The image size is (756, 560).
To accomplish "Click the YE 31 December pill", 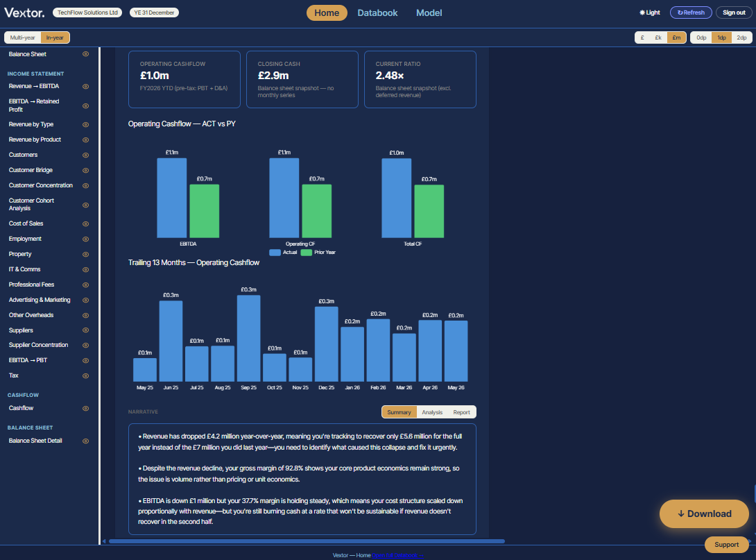I will tap(154, 12).
